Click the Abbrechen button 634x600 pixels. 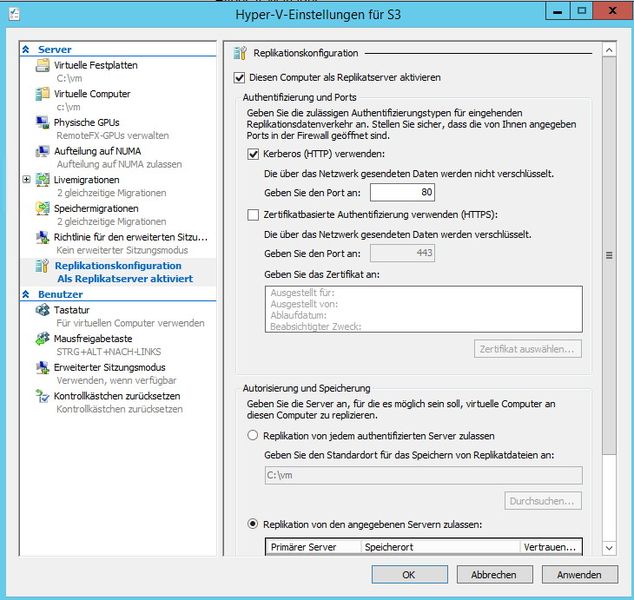click(495, 575)
